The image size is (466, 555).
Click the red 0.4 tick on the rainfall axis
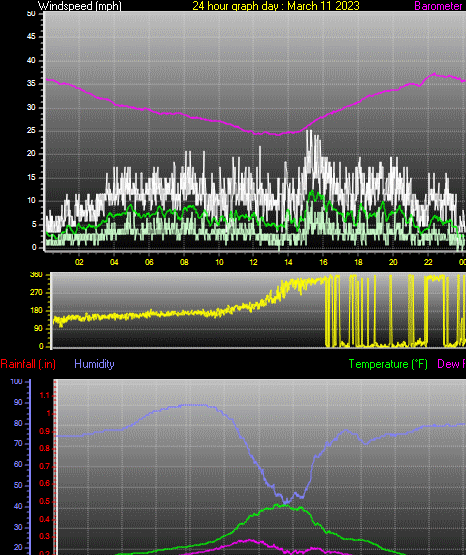point(45,519)
